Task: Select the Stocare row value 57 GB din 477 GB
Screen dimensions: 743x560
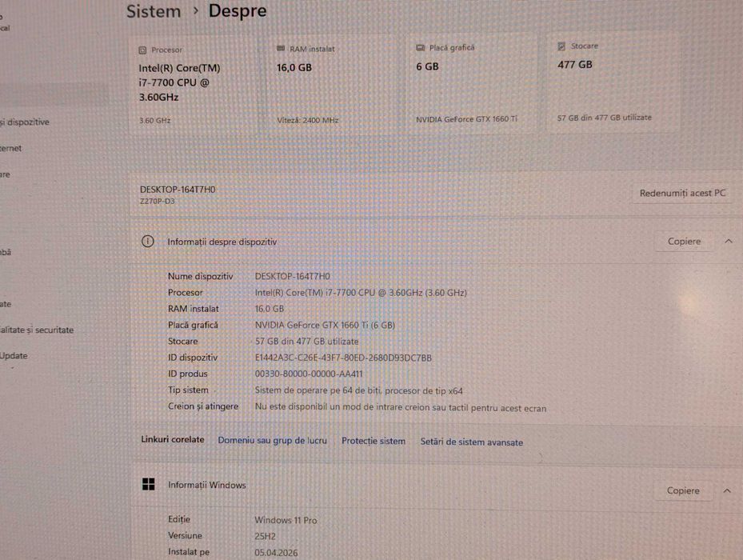Action: pyautogui.click(x=306, y=342)
